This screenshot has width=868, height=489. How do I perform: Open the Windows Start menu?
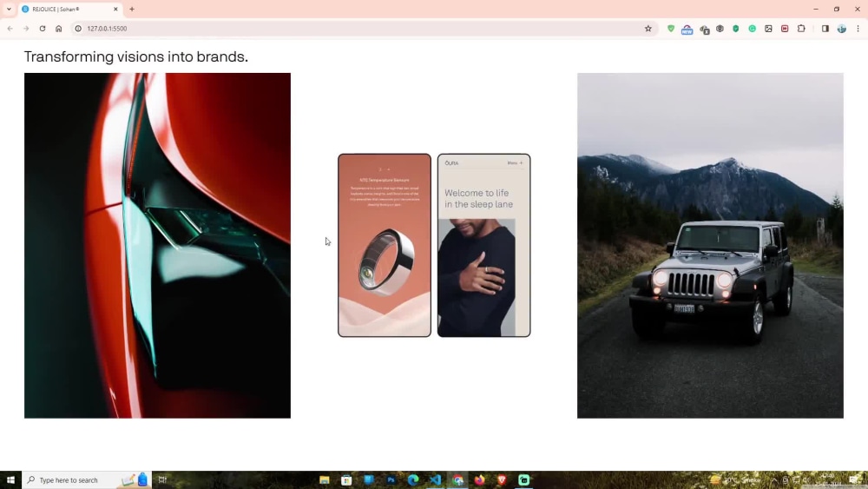[x=10, y=479]
